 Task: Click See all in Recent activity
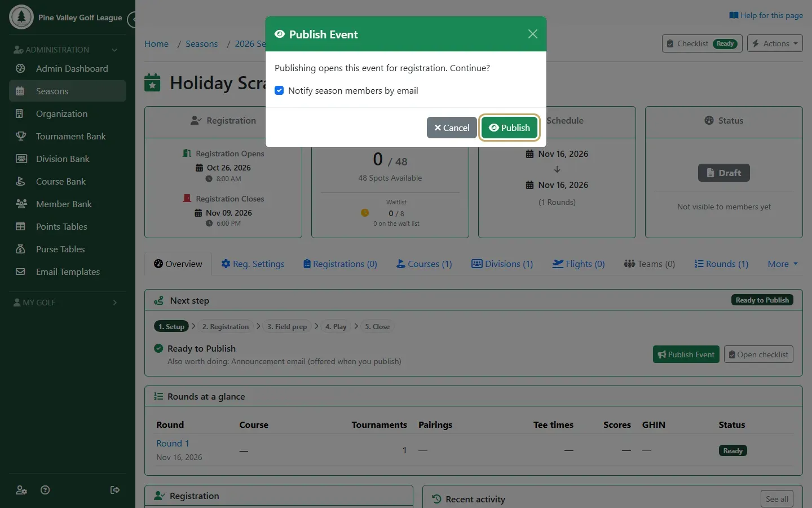pyautogui.click(x=776, y=499)
